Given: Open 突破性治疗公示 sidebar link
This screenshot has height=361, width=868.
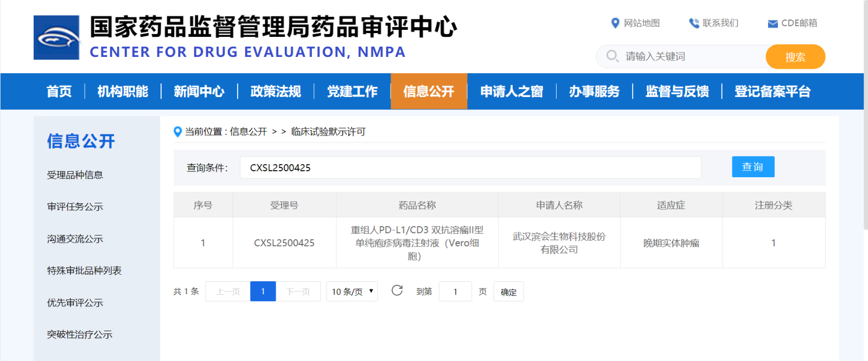Looking at the screenshot, I should pyautogui.click(x=80, y=334).
